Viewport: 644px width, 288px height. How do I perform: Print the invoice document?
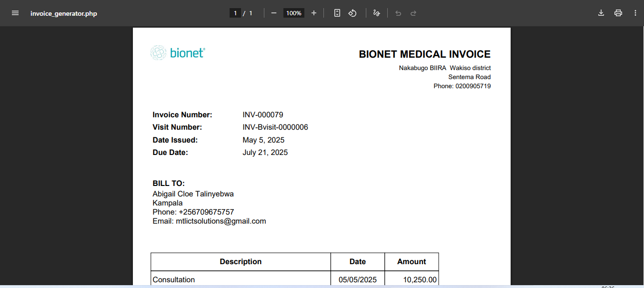[618, 13]
